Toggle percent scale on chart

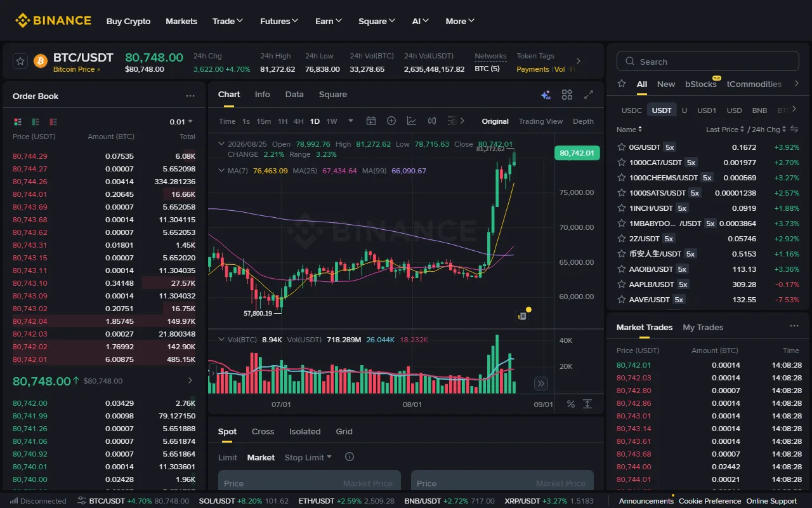[x=570, y=404]
